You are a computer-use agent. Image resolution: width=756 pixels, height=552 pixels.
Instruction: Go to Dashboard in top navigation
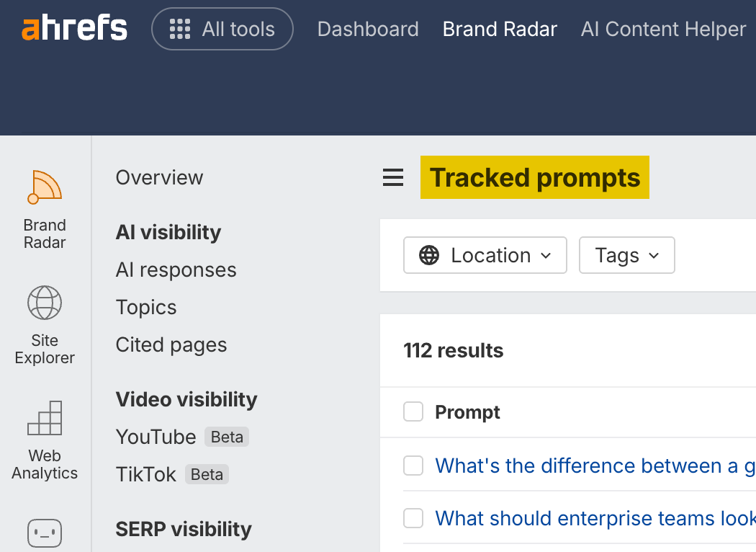pos(368,29)
